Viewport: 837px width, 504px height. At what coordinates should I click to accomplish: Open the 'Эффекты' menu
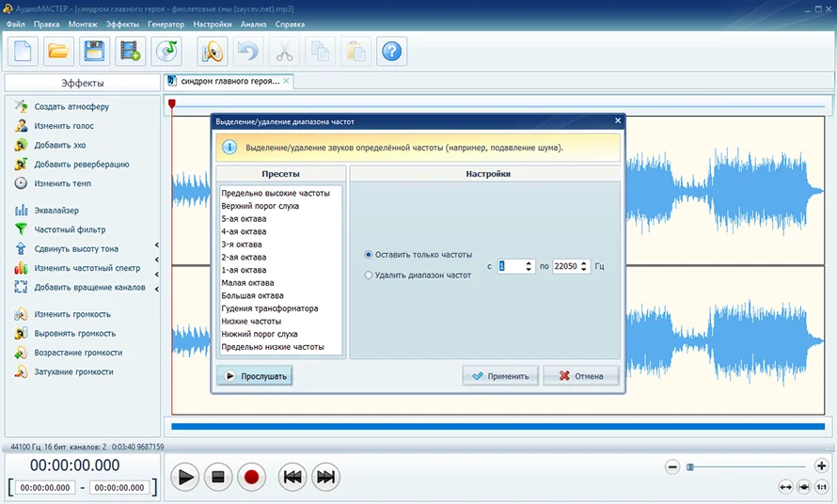click(122, 24)
